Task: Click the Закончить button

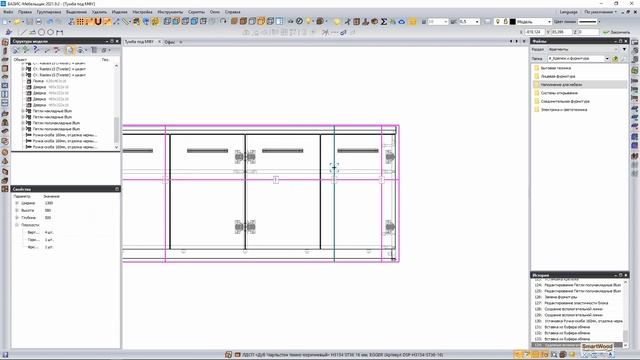Action: [x=617, y=32]
